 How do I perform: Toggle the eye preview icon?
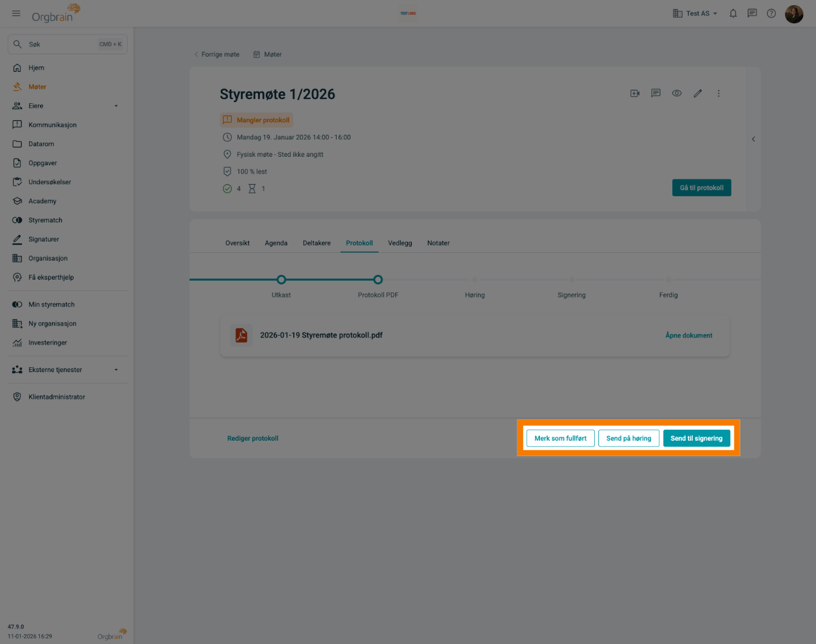(x=677, y=94)
